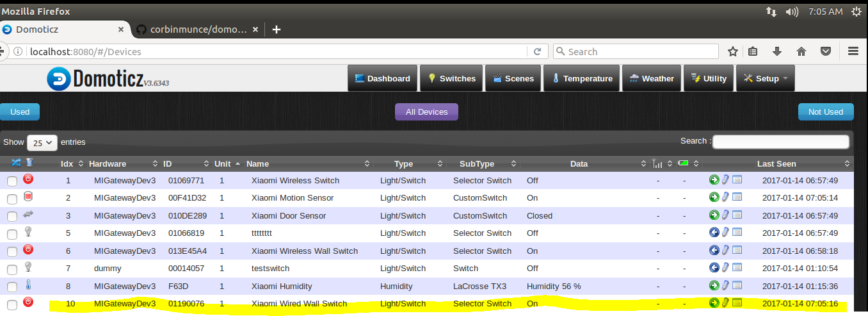
Task: Open the Weather tab
Action: click(x=651, y=78)
